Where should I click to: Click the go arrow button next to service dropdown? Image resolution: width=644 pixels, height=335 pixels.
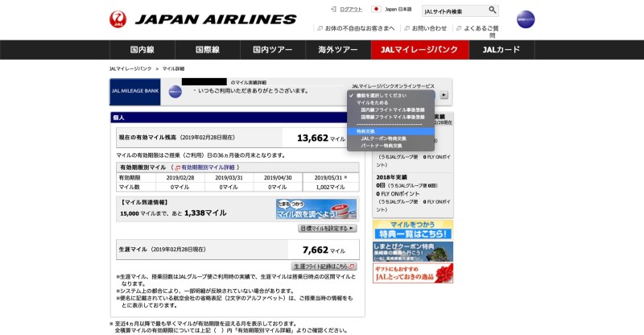[444, 95]
